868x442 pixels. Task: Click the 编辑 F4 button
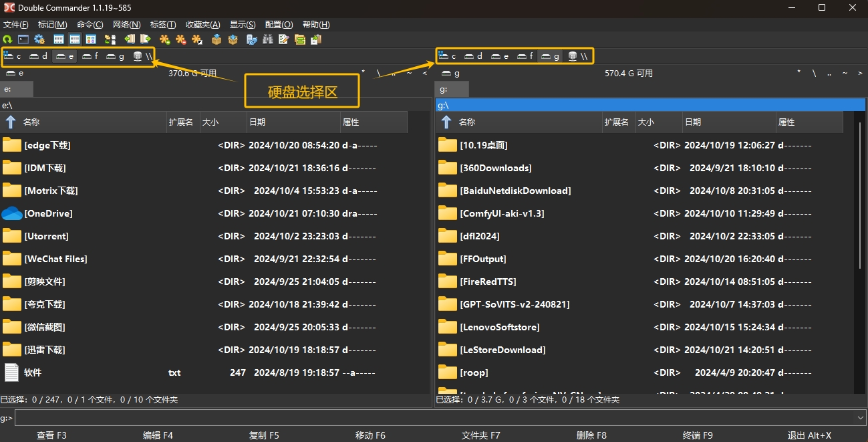click(x=158, y=435)
